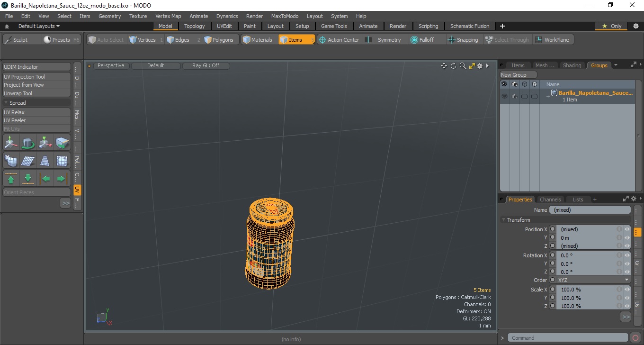This screenshot has width=644, height=345.
Task: Click the UV Relax button
Action: click(36, 112)
